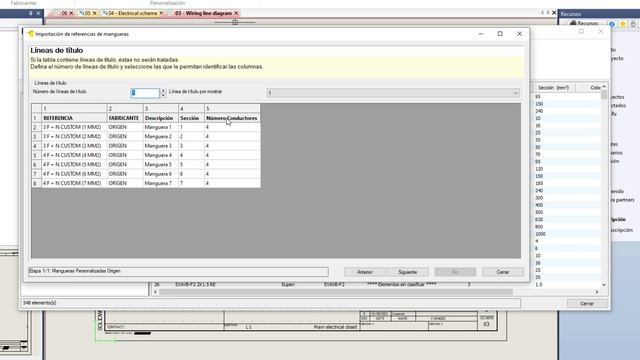Close the left docked panel

(x=38, y=13)
